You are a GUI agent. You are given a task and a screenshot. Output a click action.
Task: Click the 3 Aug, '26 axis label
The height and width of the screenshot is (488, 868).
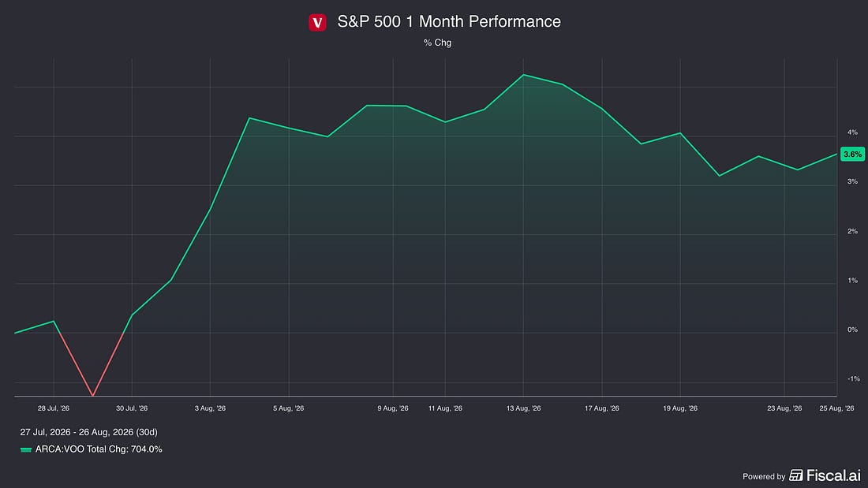[211, 408]
